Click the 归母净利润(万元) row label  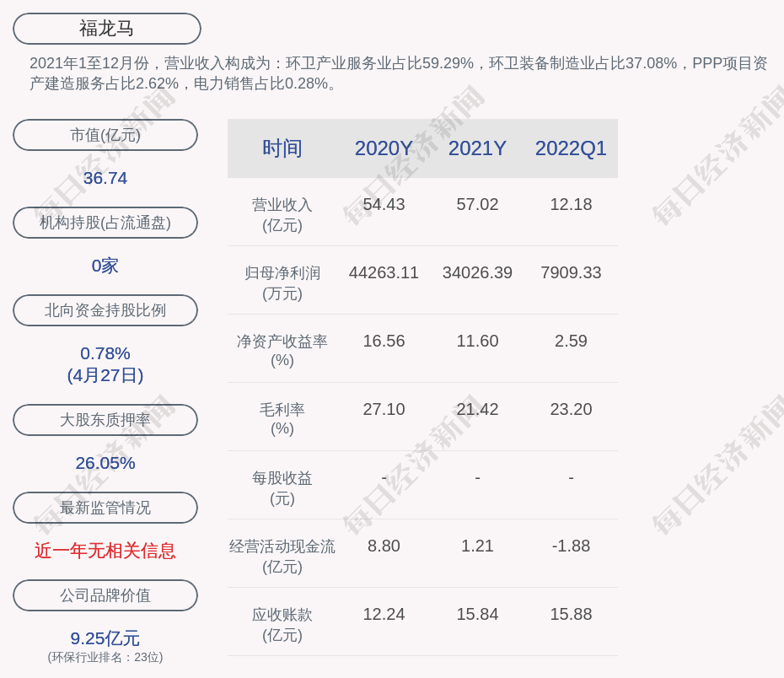coord(282,283)
